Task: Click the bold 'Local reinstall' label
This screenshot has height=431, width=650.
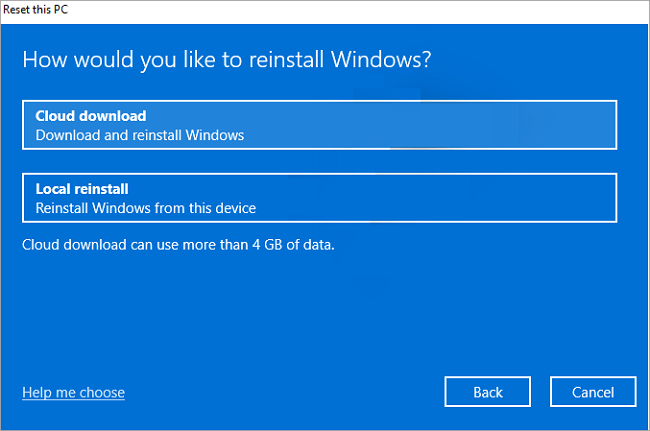Action: [x=83, y=189]
